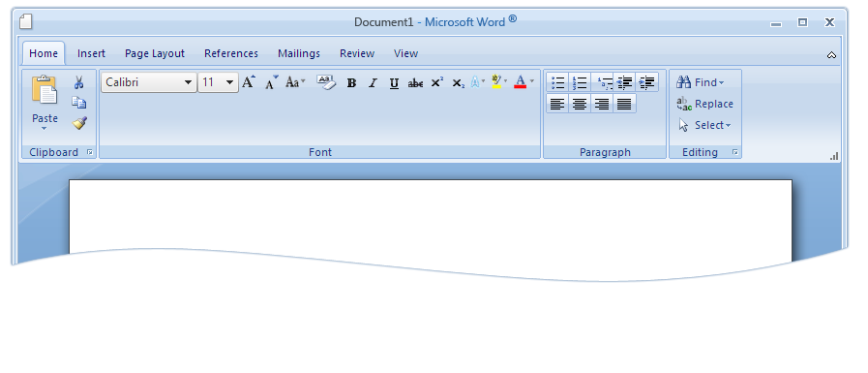Switch to the Mailings tab
The height and width of the screenshot is (373, 868).
(x=299, y=53)
